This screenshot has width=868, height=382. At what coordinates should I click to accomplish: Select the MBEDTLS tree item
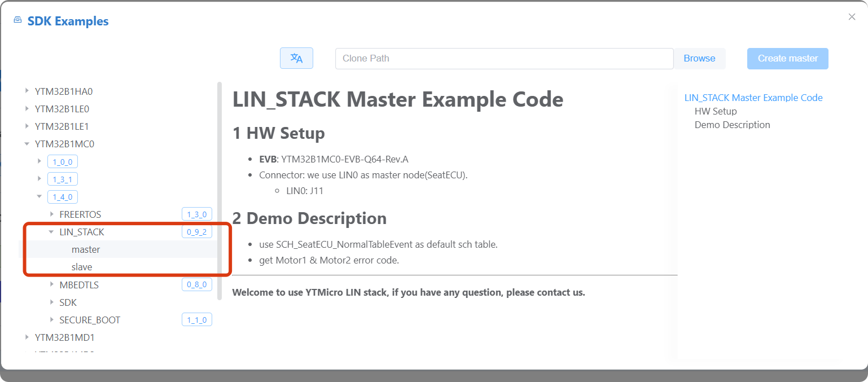click(x=79, y=285)
